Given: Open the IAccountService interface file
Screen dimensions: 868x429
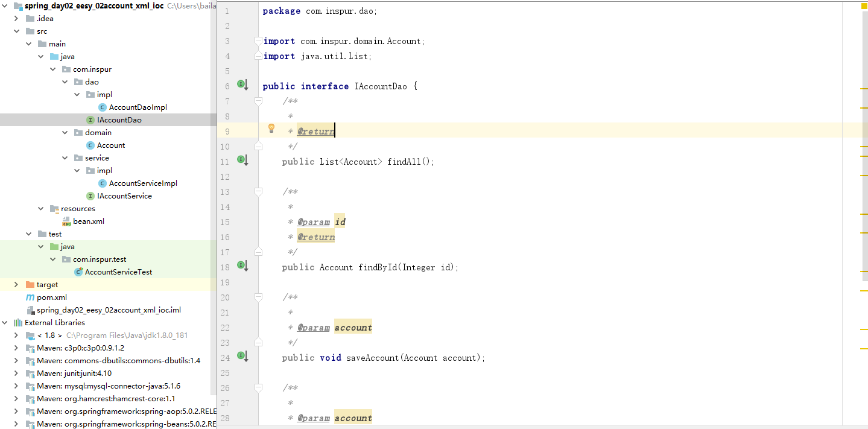Looking at the screenshot, I should click(124, 196).
